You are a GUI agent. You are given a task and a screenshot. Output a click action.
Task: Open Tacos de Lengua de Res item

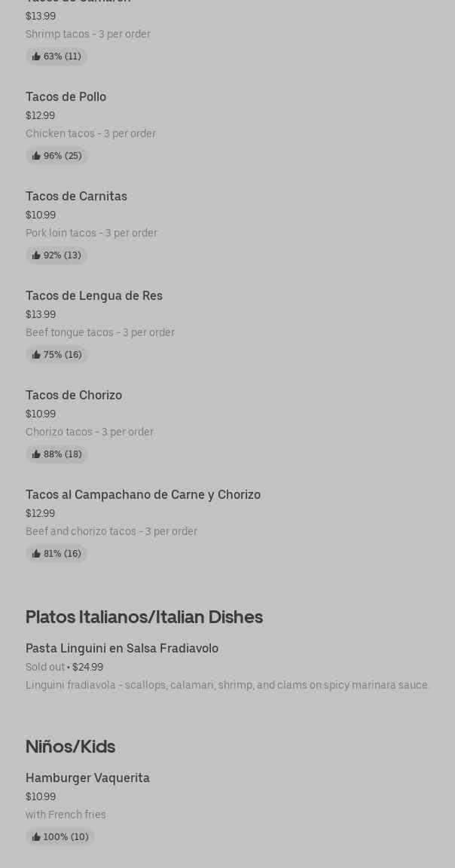94,295
